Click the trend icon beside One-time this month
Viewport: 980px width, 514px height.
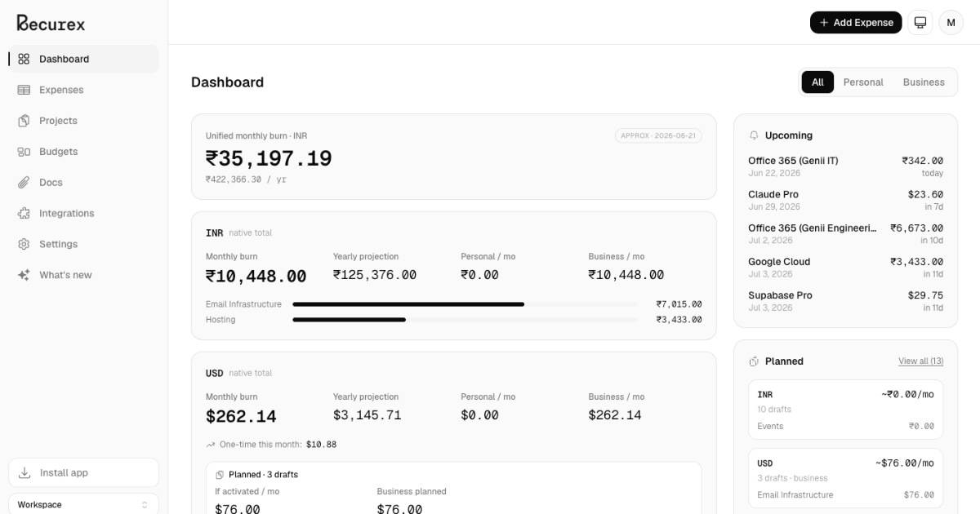click(211, 445)
